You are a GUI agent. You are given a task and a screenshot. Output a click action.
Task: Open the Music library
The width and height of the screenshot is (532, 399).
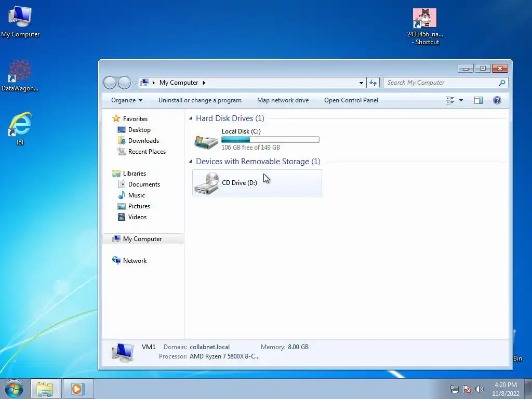131,195
